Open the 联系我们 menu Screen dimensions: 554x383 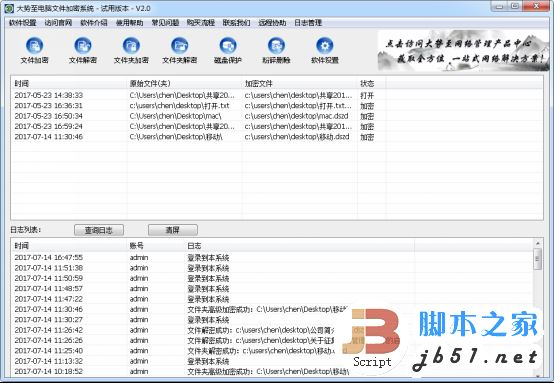(236, 23)
